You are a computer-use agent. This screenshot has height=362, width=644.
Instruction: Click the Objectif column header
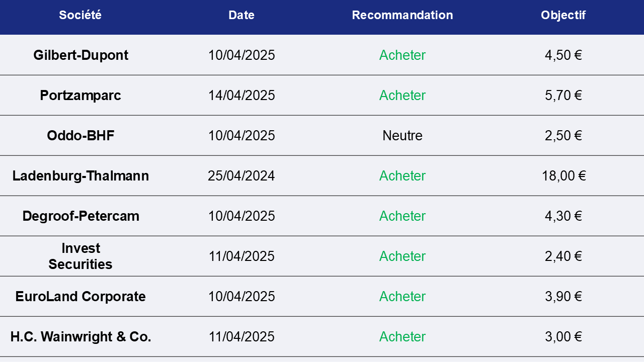563,15
